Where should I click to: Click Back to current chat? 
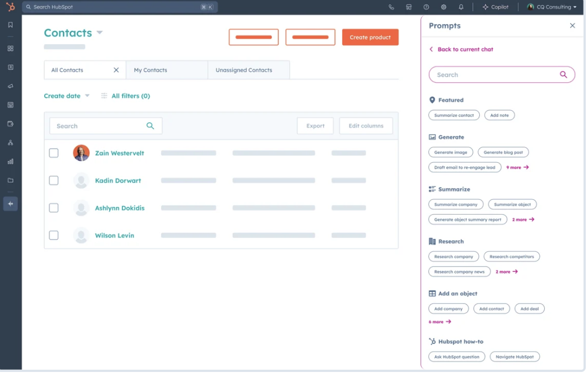(x=461, y=49)
